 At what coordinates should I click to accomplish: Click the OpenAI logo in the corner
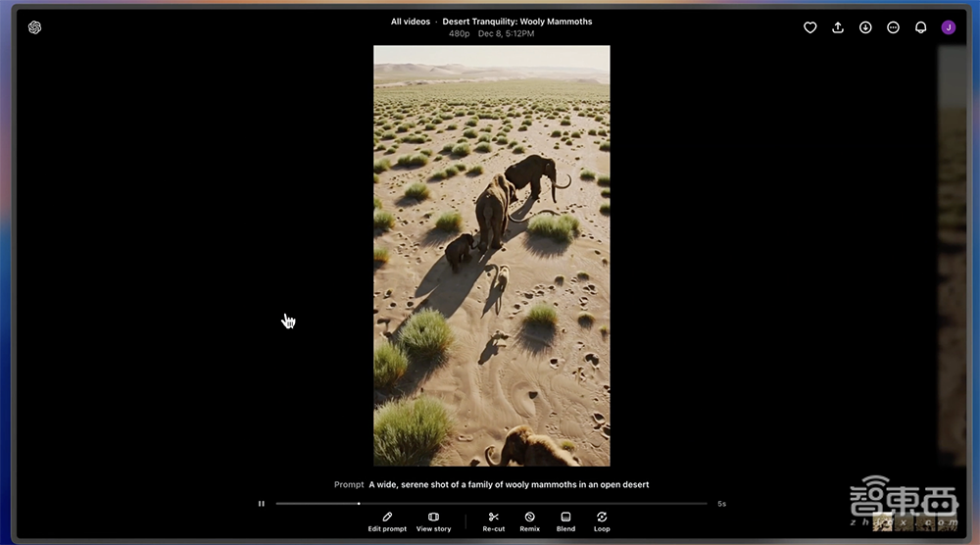click(x=34, y=27)
